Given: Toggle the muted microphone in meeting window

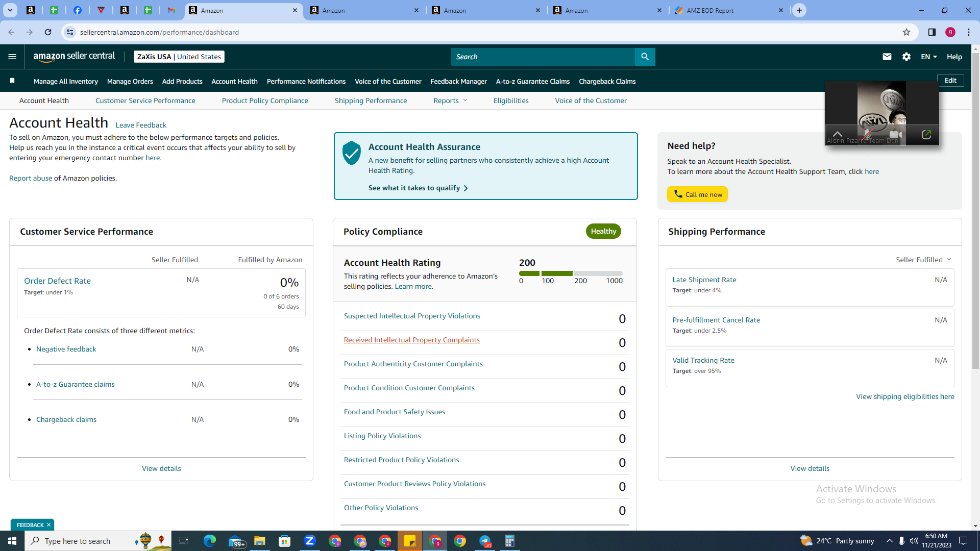Looking at the screenshot, I should pos(867,135).
